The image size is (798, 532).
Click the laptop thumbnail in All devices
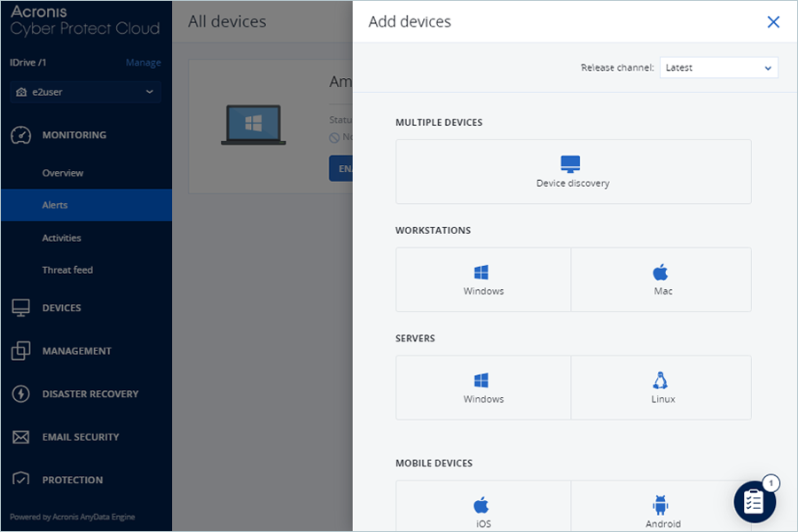point(254,125)
